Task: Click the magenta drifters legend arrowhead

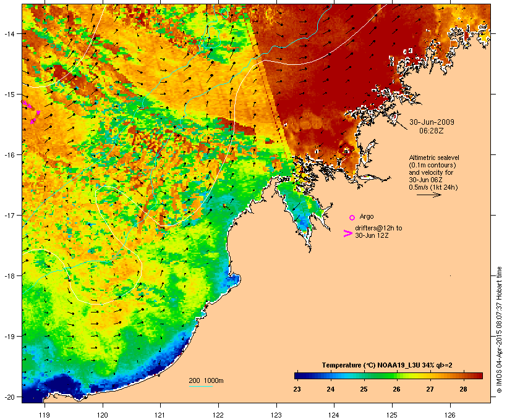Action: [347, 233]
